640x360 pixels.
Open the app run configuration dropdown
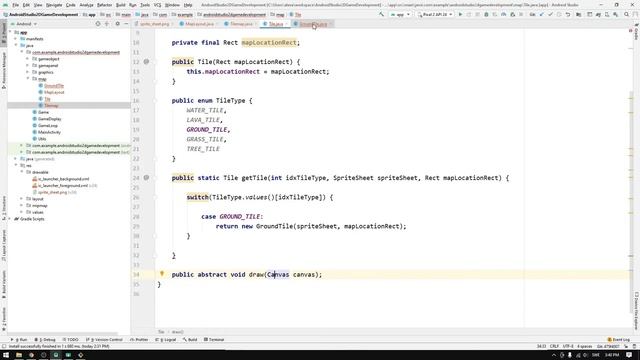pos(400,14)
